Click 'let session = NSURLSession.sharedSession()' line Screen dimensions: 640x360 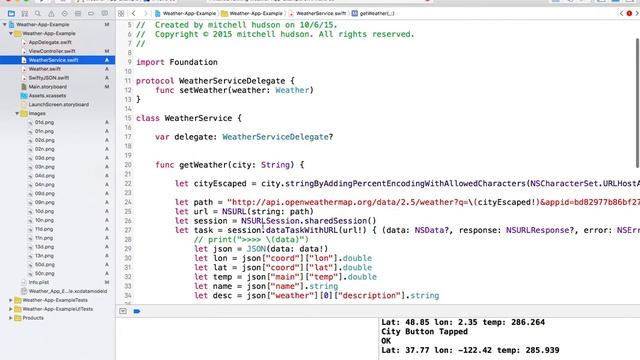(276, 221)
